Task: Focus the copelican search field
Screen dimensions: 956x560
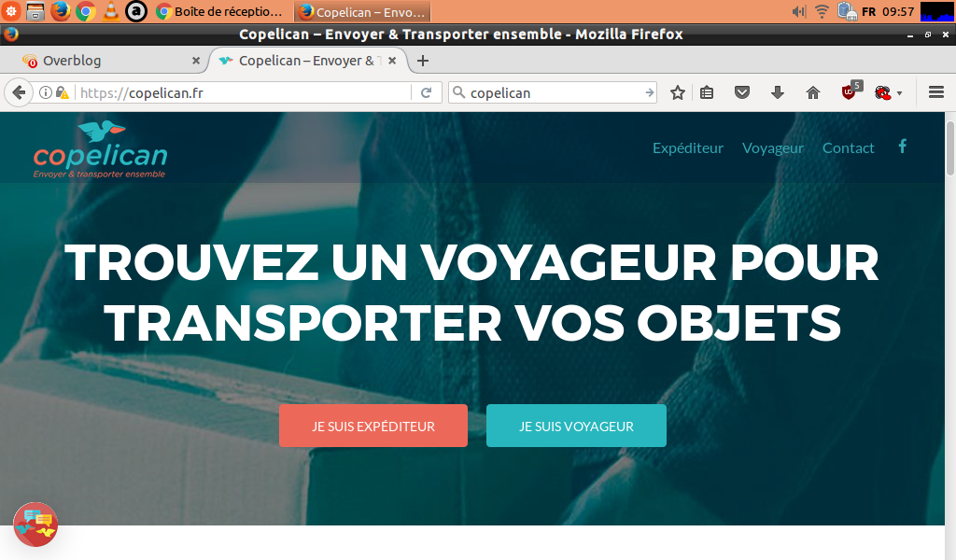Action: tap(555, 92)
